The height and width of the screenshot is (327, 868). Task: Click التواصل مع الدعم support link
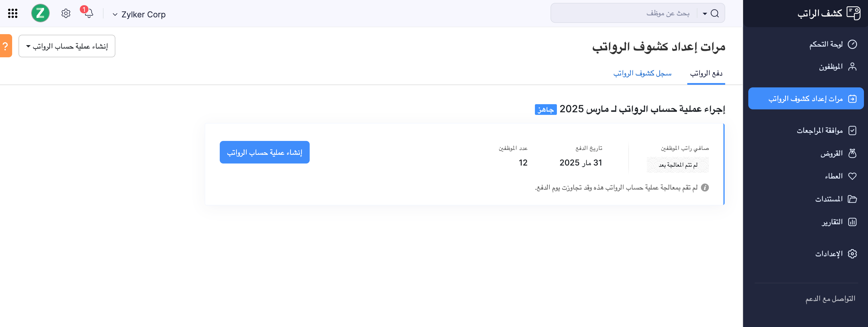830,299
